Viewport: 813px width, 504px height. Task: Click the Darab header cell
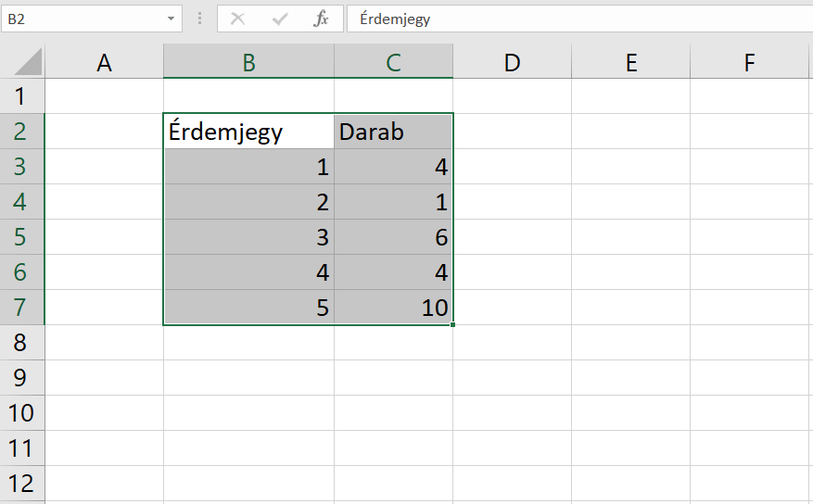pyautogui.click(x=393, y=132)
